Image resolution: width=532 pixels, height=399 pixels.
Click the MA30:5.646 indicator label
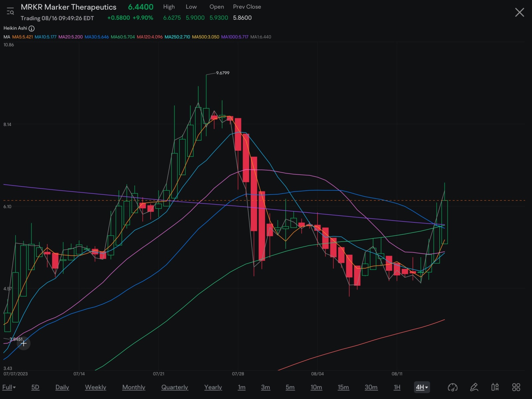tap(97, 37)
